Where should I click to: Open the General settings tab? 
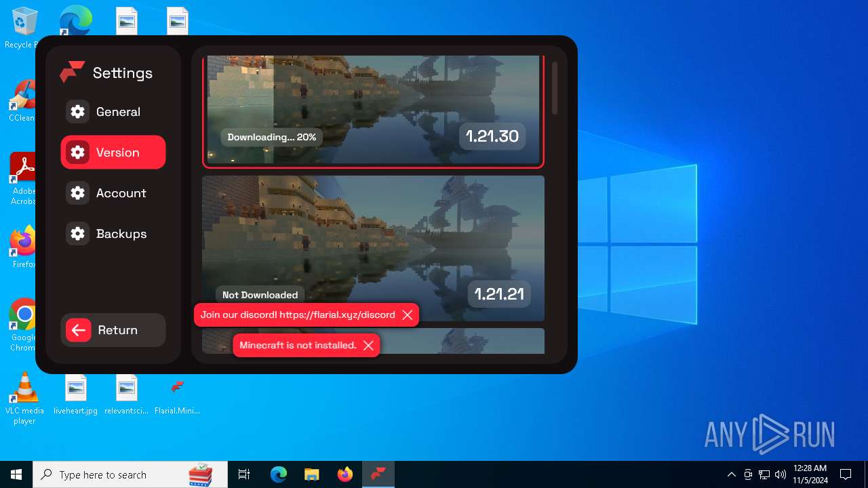(x=113, y=112)
